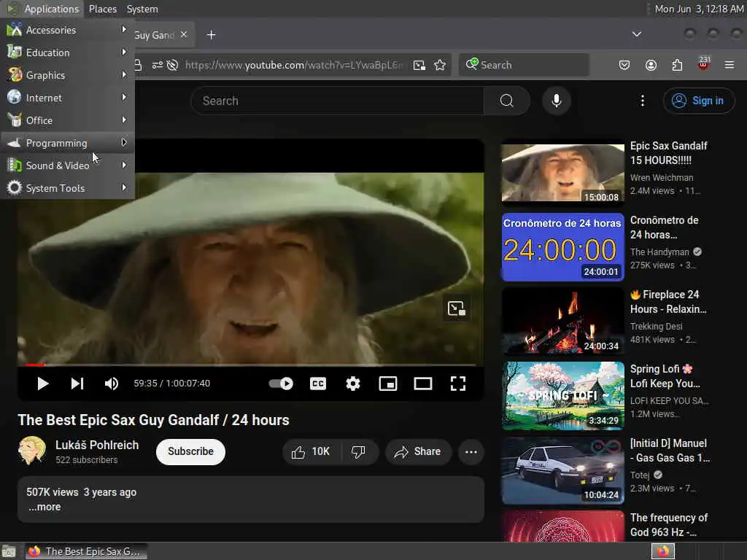
Task: Open video settings gear
Action: 353,384
